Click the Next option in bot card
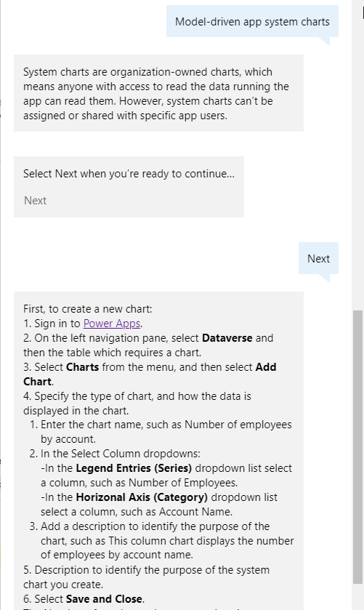Image resolution: width=364 pixels, height=610 pixels. [x=35, y=201]
